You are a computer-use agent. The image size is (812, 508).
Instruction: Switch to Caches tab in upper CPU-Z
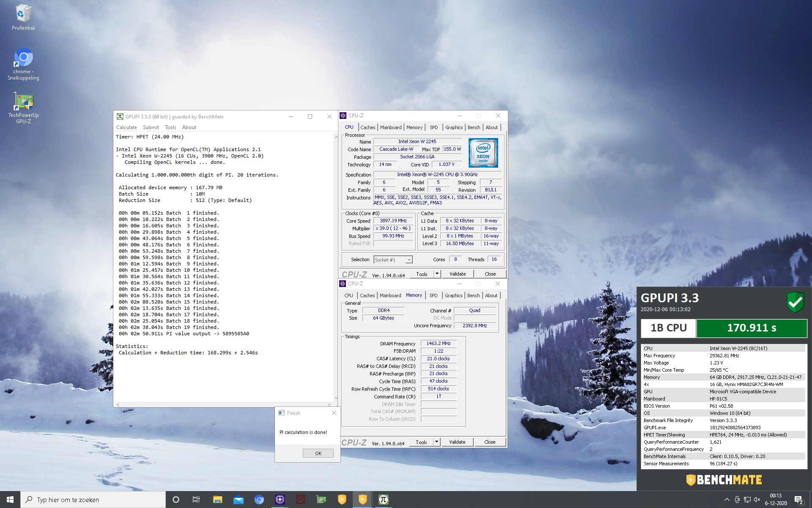[368, 127]
